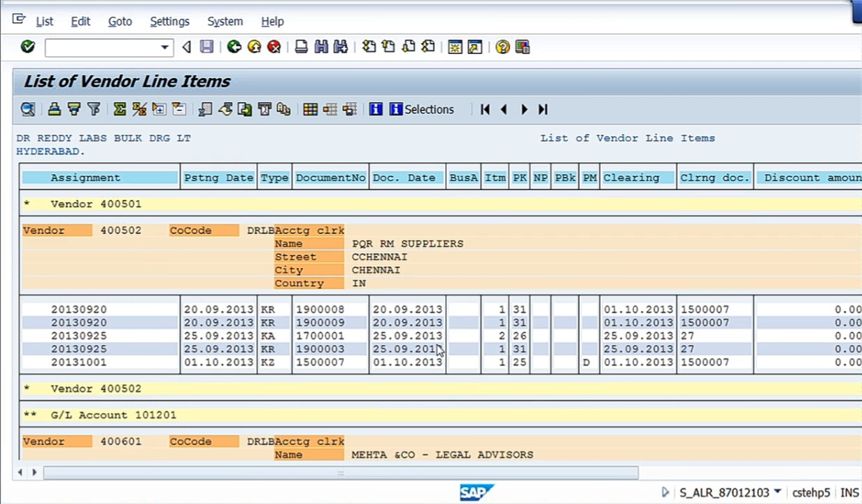Viewport: 862px width, 504px height.
Task: Click the yellow Exit arrow icon
Action: pyautogui.click(x=254, y=47)
